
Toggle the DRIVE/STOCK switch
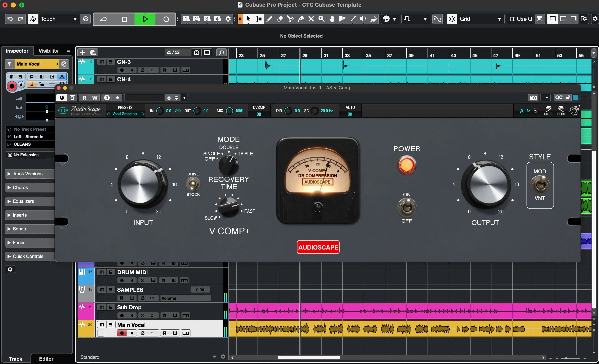click(x=193, y=184)
